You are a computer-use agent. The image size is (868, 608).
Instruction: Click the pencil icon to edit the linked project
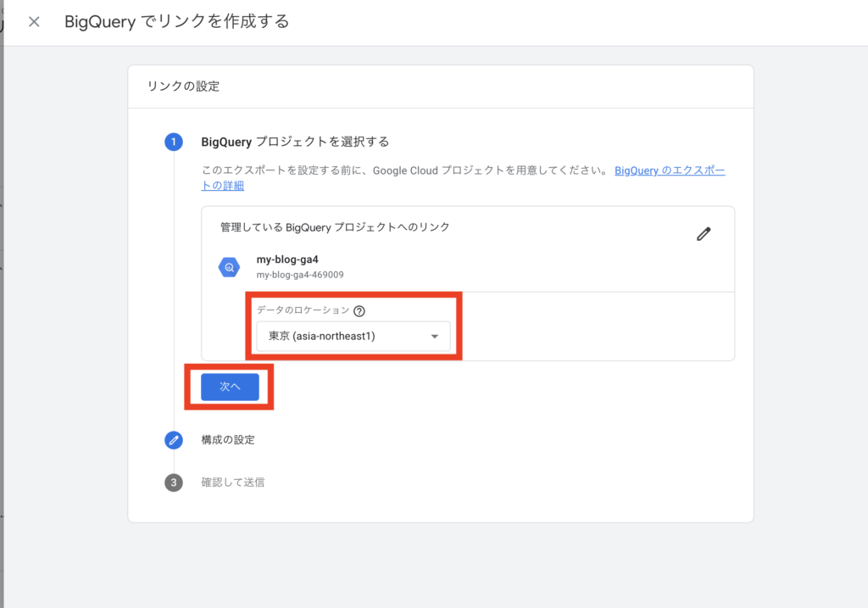[x=704, y=234]
